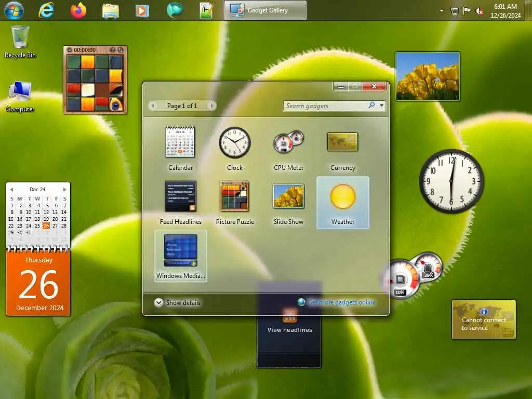The height and width of the screenshot is (399, 532).
Task: Click the analog clock gadget on desktop
Action: (451, 181)
